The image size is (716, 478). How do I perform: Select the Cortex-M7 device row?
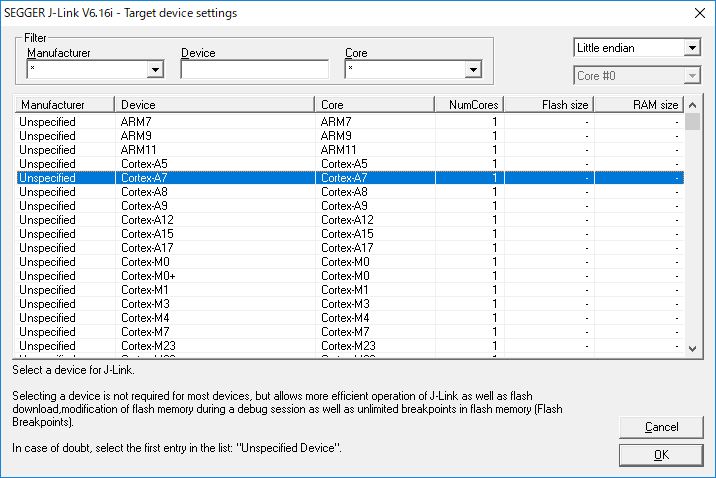[350, 332]
